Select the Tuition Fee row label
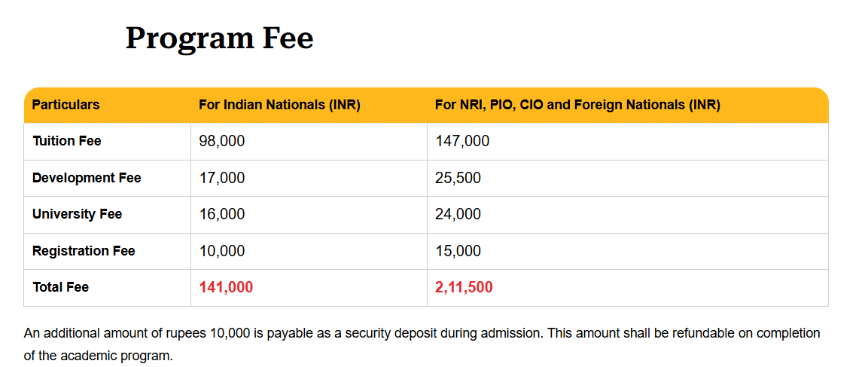This screenshot has width=868, height=367. pos(66,141)
